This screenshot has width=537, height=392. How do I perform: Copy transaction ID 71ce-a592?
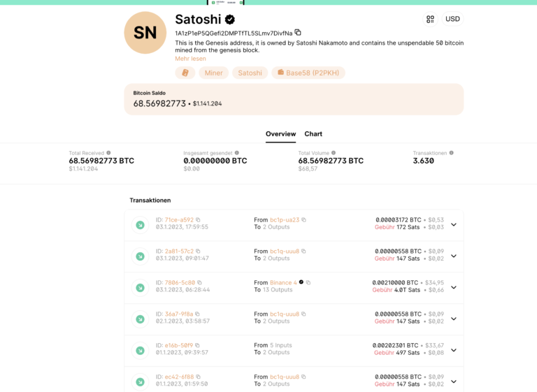(198, 220)
